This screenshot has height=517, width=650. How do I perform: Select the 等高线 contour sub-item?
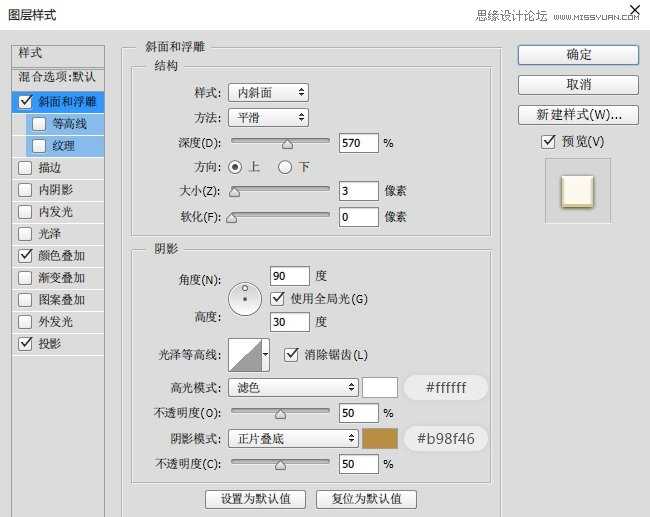click(69, 124)
